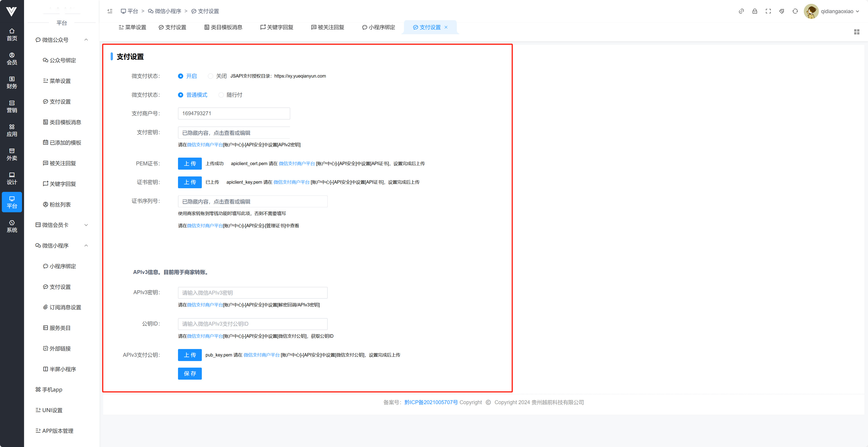
Task: Select the 普通模式 radio option
Action: click(181, 95)
